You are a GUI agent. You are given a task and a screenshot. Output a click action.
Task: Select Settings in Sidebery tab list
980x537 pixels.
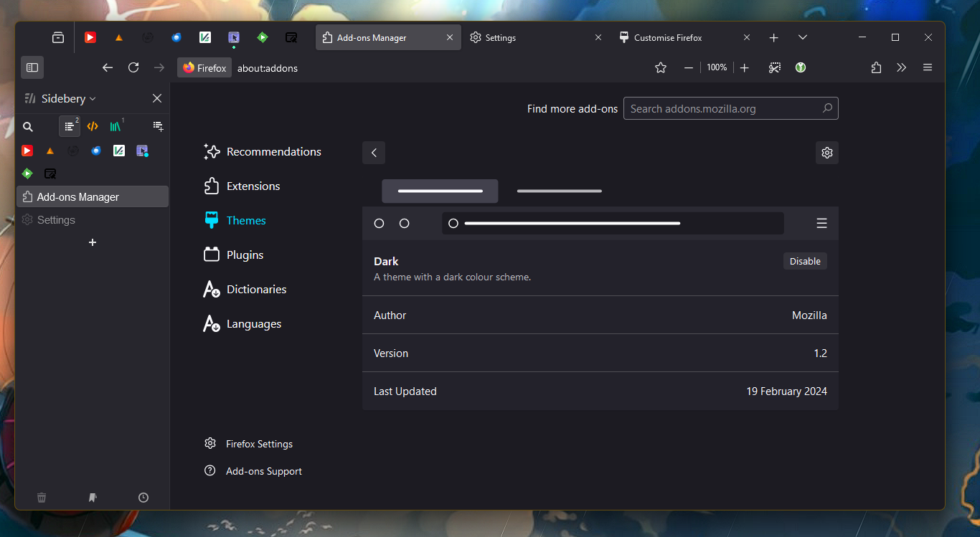[x=93, y=220]
